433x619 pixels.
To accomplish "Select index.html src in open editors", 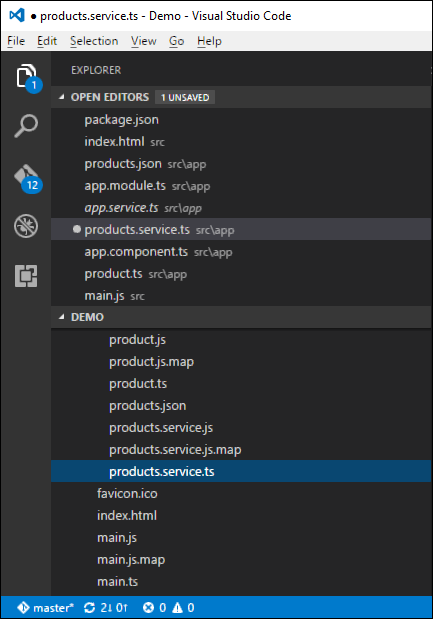I will coord(241,141).
